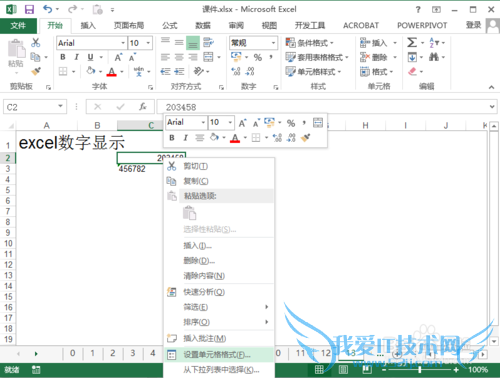Click the Name Box showing C2
This screenshot has height=378, width=500.
click(35, 107)
